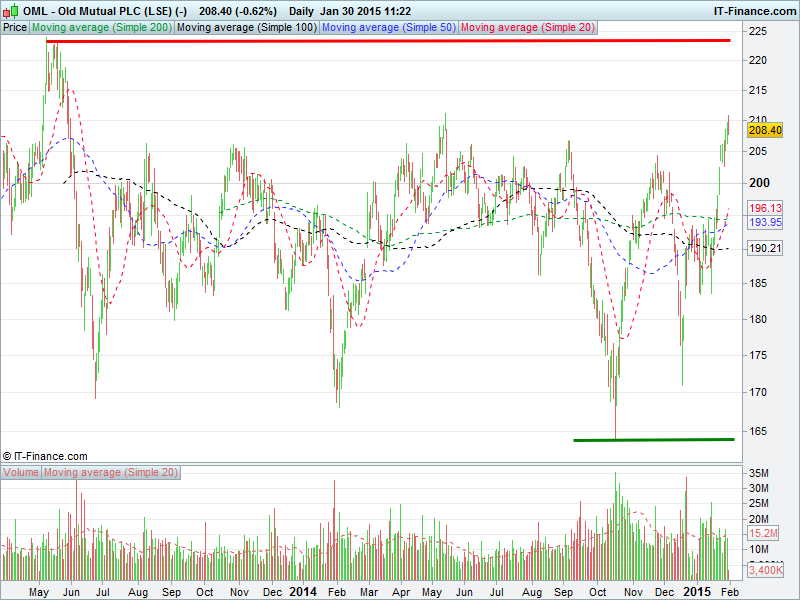Click the OML - Old Mutual PLC (LSE) title
Screen dimensions: 800x600
pyautogui.click(x=105, y=11)
